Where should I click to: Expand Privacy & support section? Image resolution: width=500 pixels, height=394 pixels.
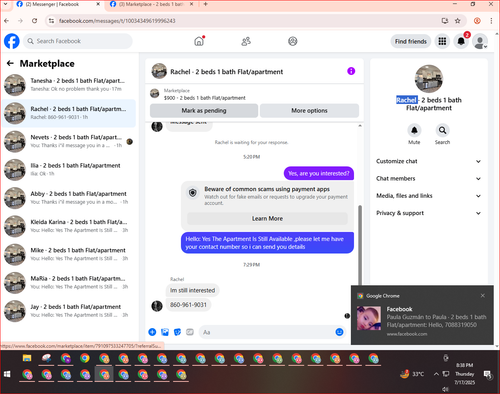429,213
